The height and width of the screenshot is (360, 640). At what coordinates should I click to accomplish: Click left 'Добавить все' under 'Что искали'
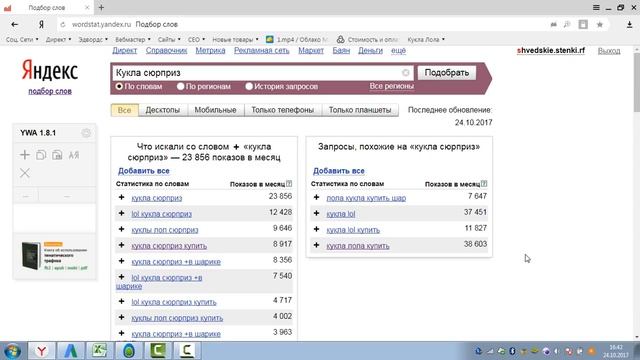[144, 171]
